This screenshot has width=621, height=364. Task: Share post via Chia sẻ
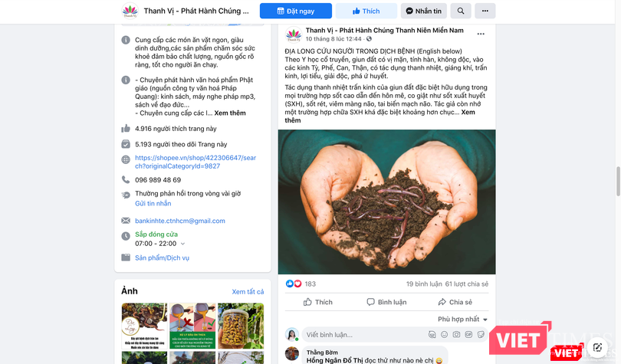pos(455,302)
